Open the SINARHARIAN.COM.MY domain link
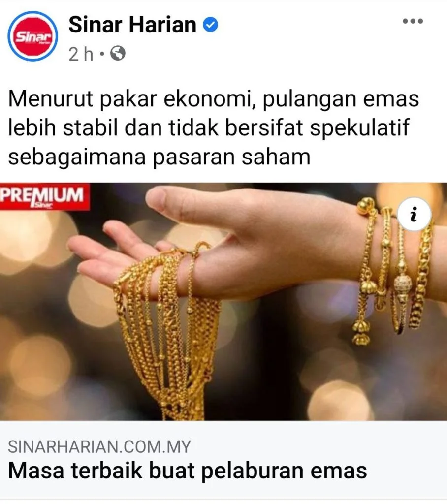 (99, 447)
